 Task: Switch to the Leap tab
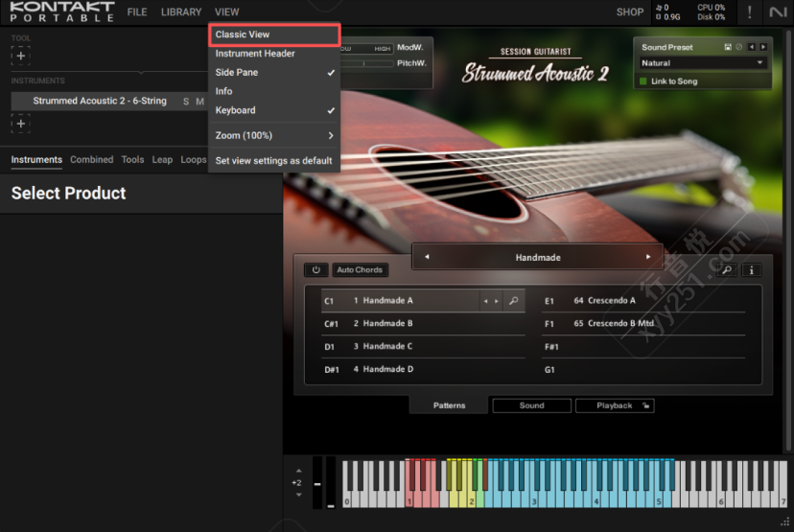[162, 159]
